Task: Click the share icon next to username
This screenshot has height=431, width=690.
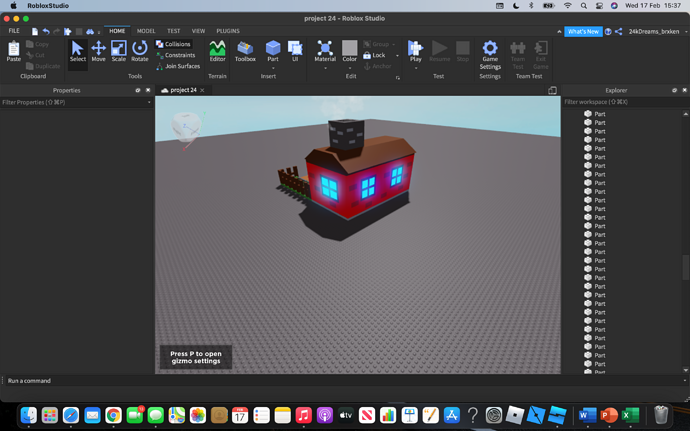Action: (618, 32)
